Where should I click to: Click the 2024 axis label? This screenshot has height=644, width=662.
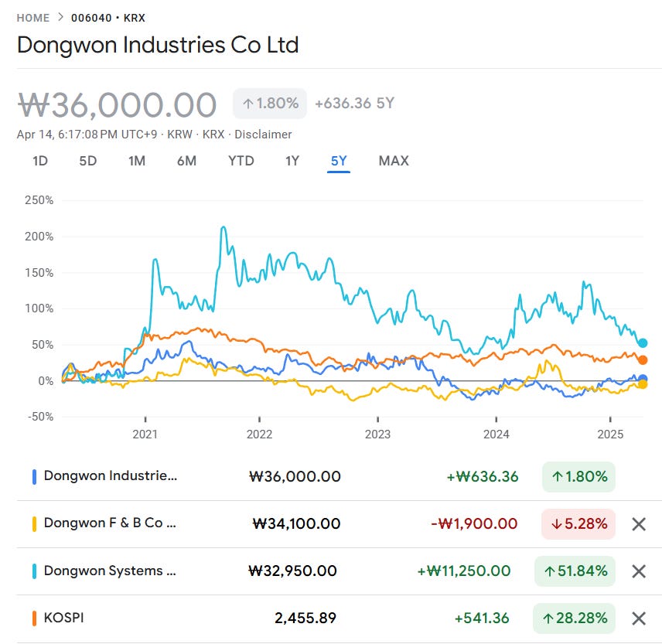point(496,434)
